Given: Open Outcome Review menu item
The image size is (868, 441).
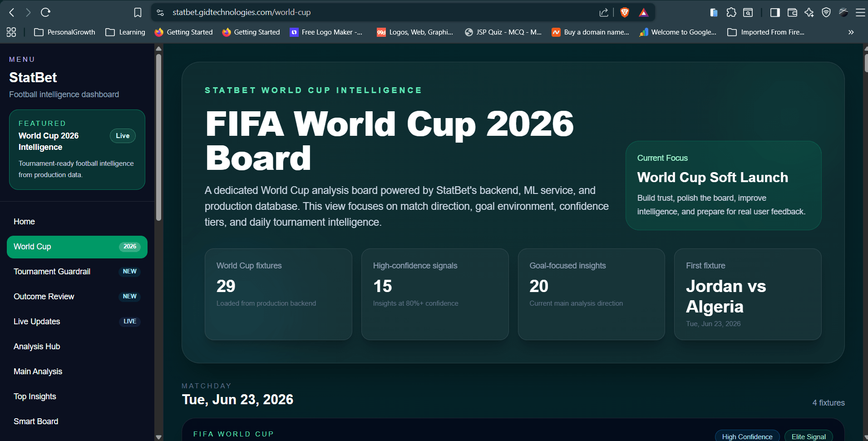Looking at the screenshot, I should 77,297.
